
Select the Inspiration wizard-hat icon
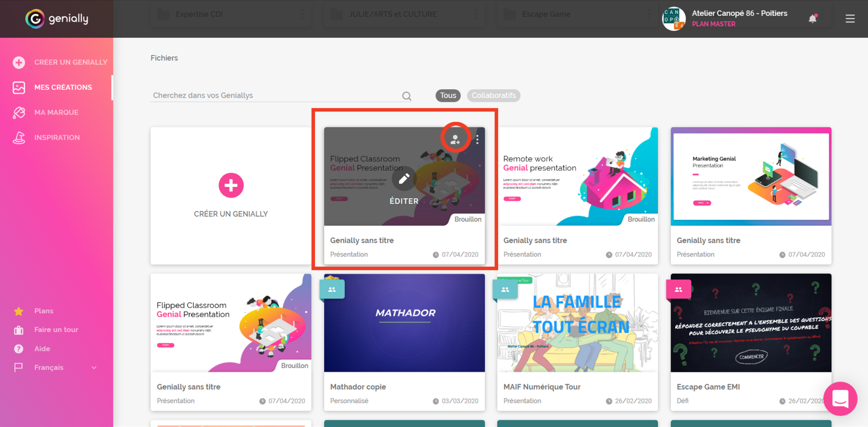point(19,137)
